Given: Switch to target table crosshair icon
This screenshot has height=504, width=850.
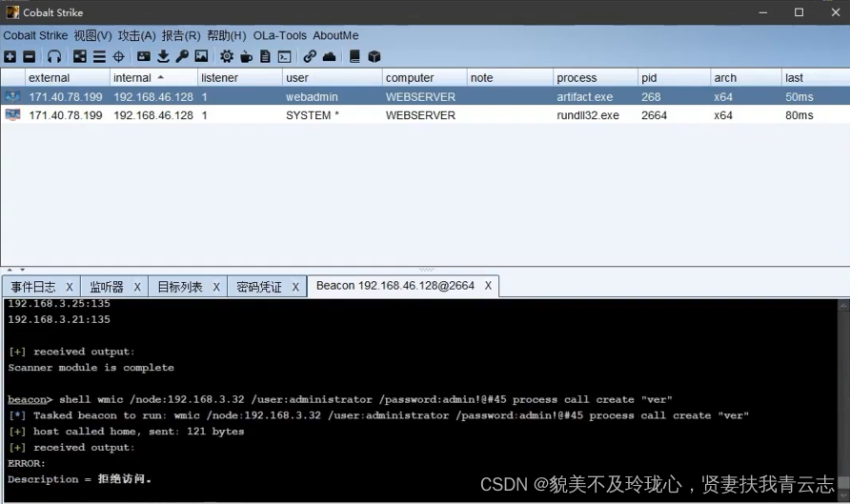Looking at the screenshot, I should click(x=119, y=56).
